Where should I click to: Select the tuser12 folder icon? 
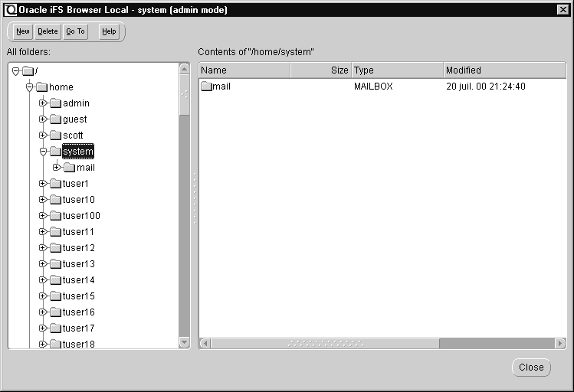click(x=55, y=248)
